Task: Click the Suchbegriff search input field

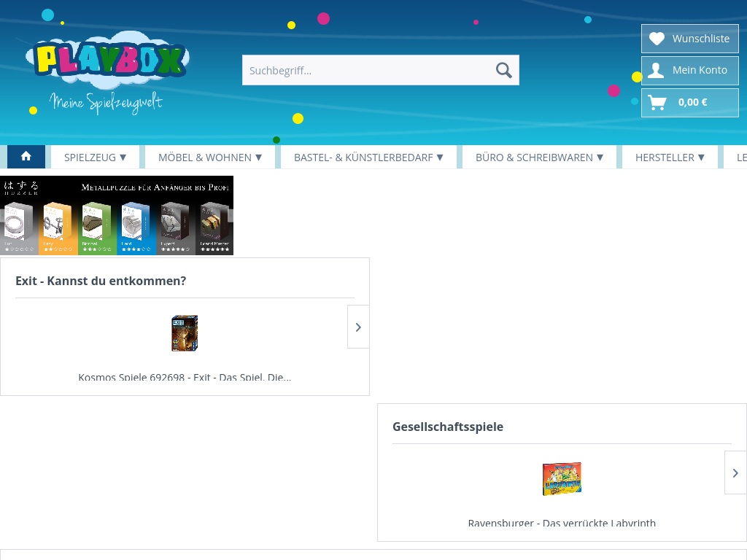Action: [365, 71]
